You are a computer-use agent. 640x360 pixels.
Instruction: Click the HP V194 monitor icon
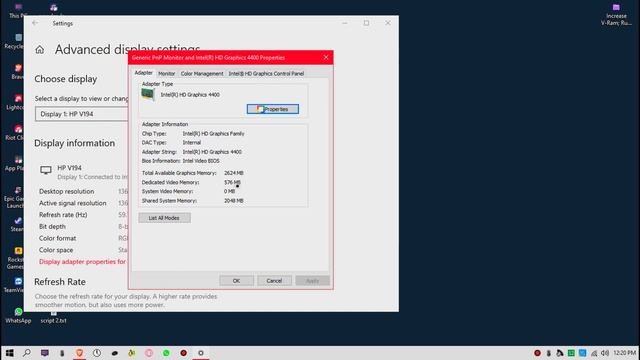pos(46,170)
